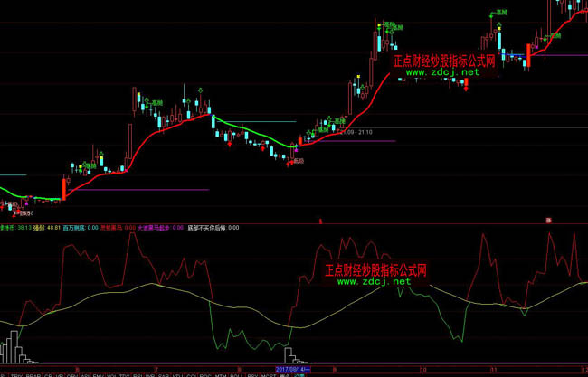
Task: Click the tall white volume bar at bottom-left
Action: [13, 346]
